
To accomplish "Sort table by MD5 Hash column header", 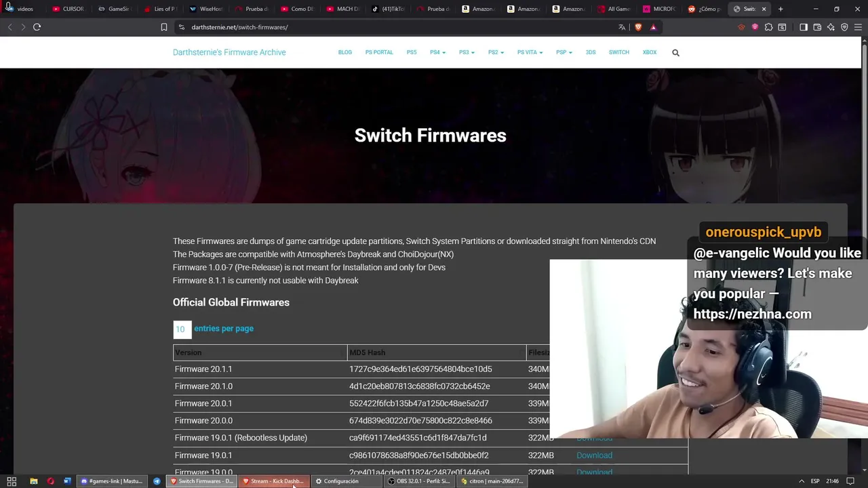I will [436, 352].
